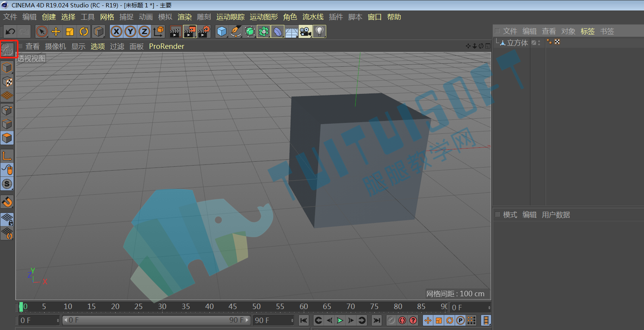Screen dimensions: 644x330
Task: Add a camera object
Action: 306,31
